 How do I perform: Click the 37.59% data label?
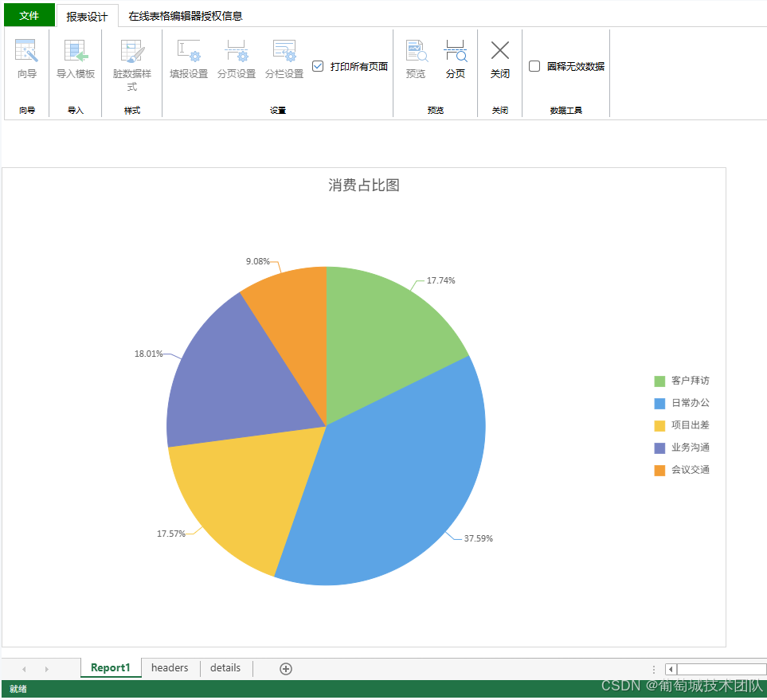tap(479, 538)
